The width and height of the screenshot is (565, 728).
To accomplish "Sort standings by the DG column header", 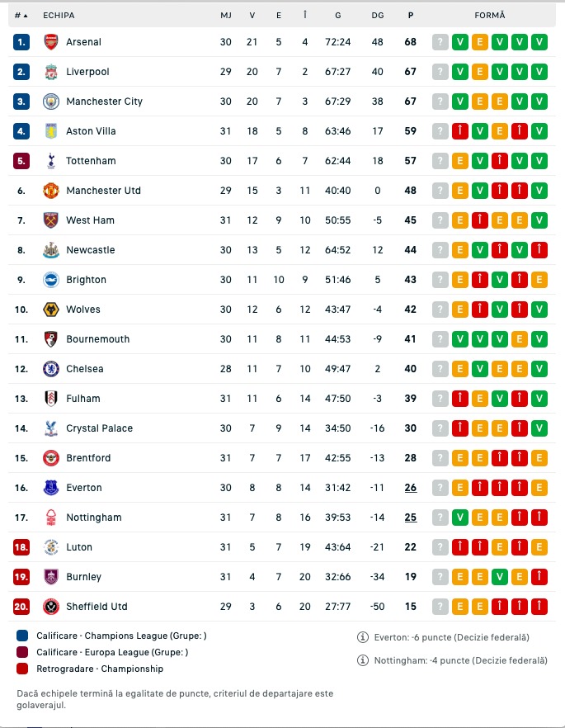I will click(x=378, y=16).
